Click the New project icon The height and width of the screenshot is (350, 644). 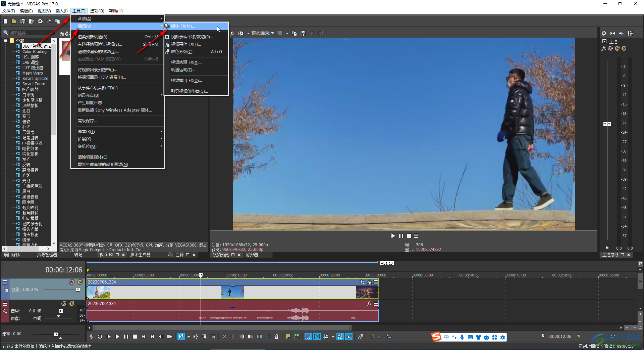(x=5, y=21)
